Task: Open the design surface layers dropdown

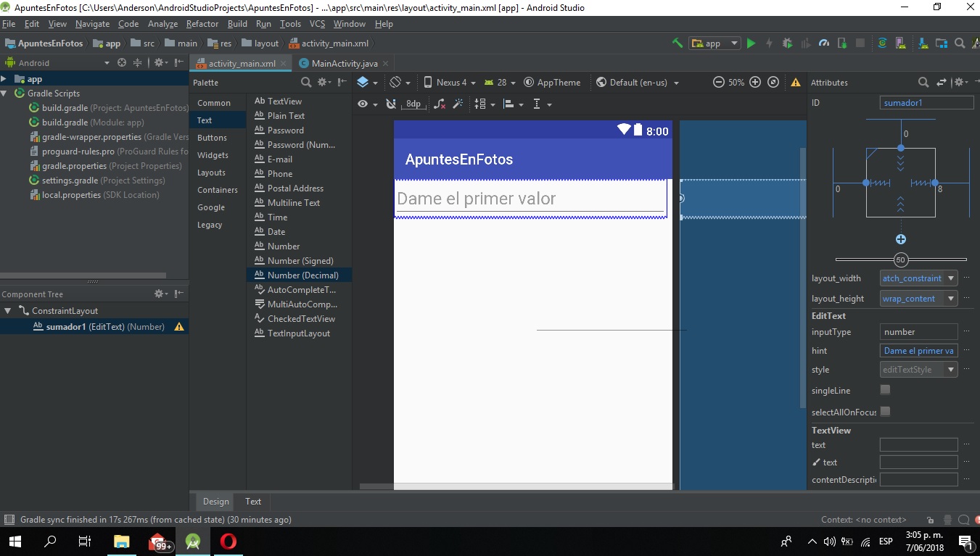Action: [x=367, y=83]
